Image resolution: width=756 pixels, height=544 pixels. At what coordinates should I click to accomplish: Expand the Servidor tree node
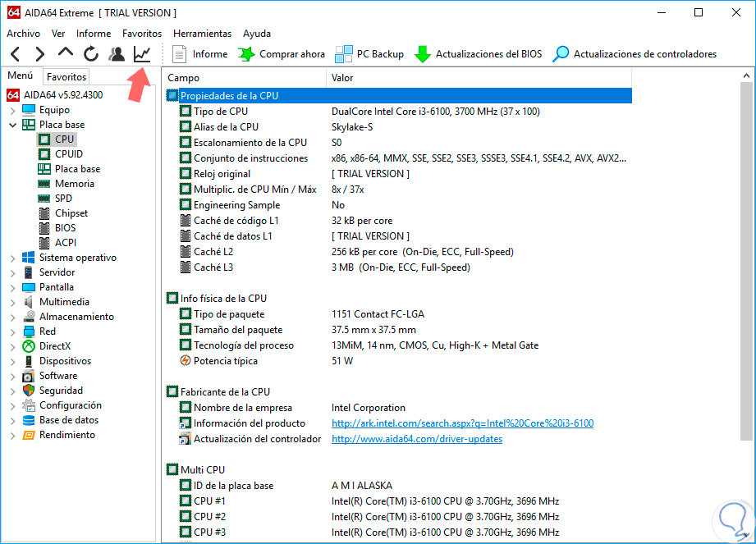tap(12, 273)
